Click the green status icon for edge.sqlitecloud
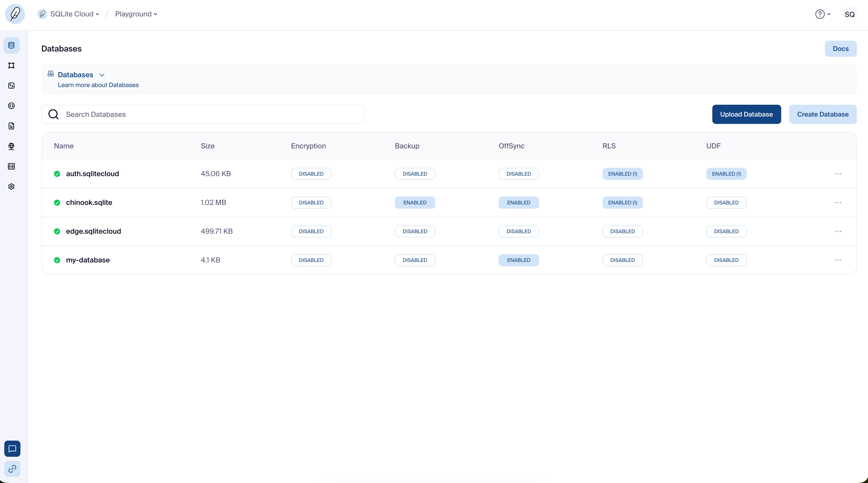 (57, 231)
